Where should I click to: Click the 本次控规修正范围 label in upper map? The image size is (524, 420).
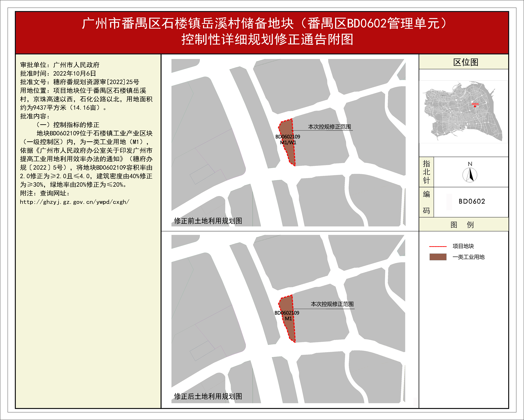329,127
